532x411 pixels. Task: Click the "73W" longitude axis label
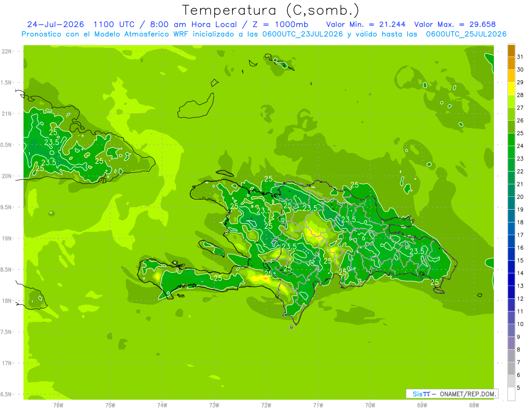click(214, 405)
